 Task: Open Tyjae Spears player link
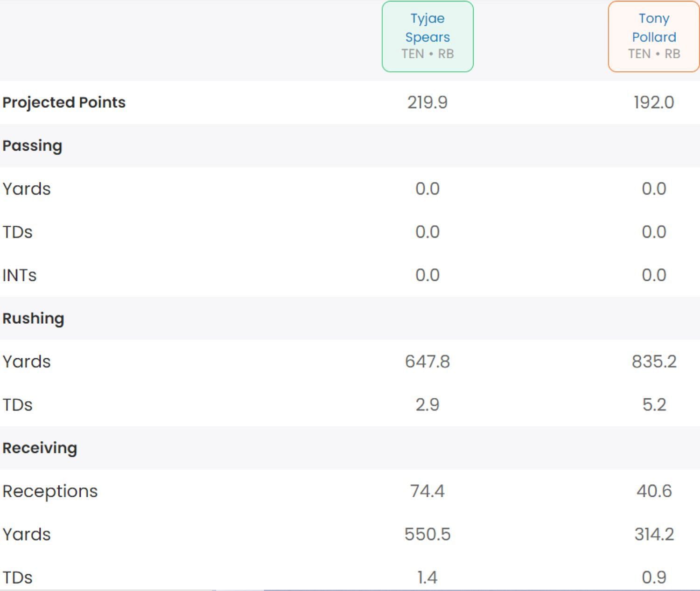(427, 28)
